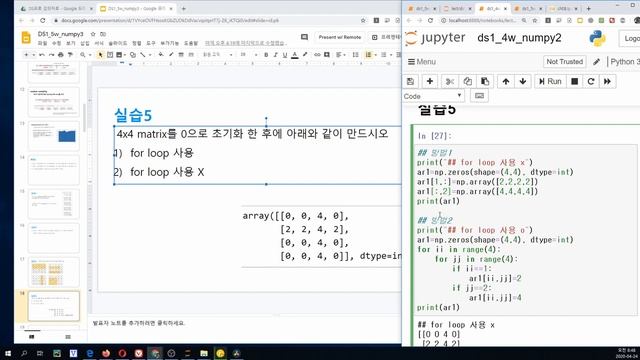This screenshot has height=360, width=640.
Task: Click the line tool in Slides toolbar
Action: (142, 55)
